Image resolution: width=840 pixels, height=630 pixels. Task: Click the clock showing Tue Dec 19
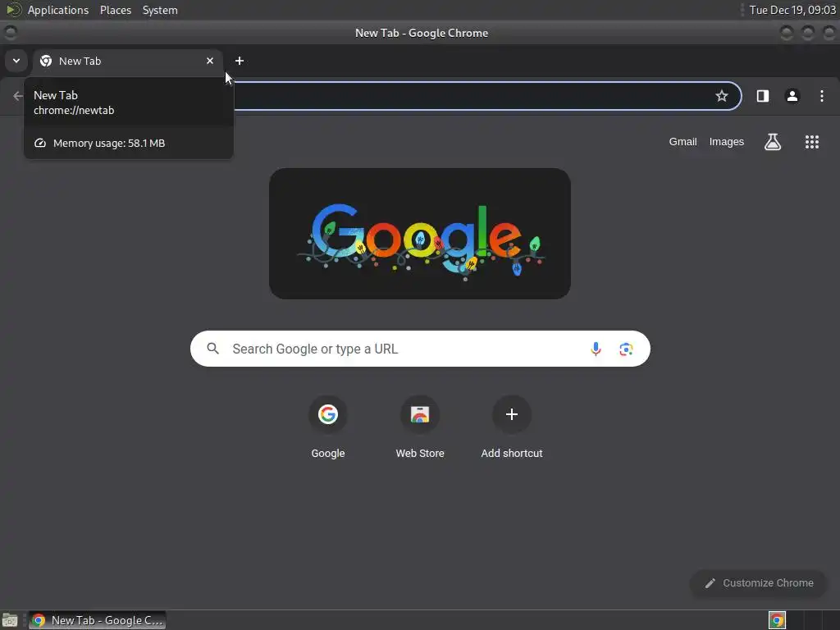[792, 10]
